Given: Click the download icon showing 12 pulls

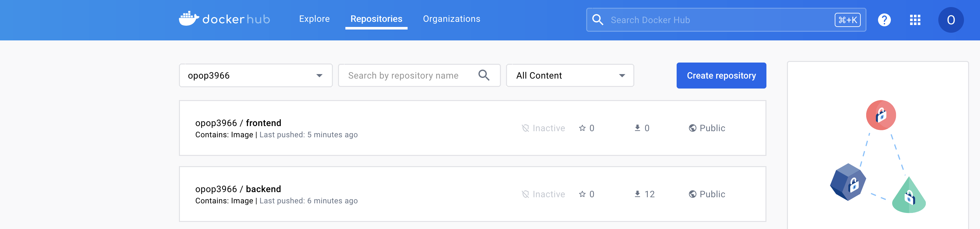Looking at the screenshot, I should (x=637, y=194).
